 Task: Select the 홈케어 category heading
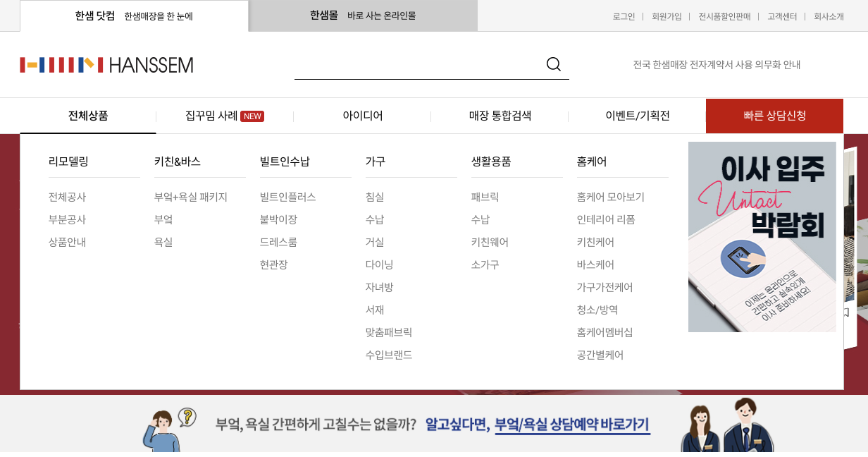tap(592, 162)
